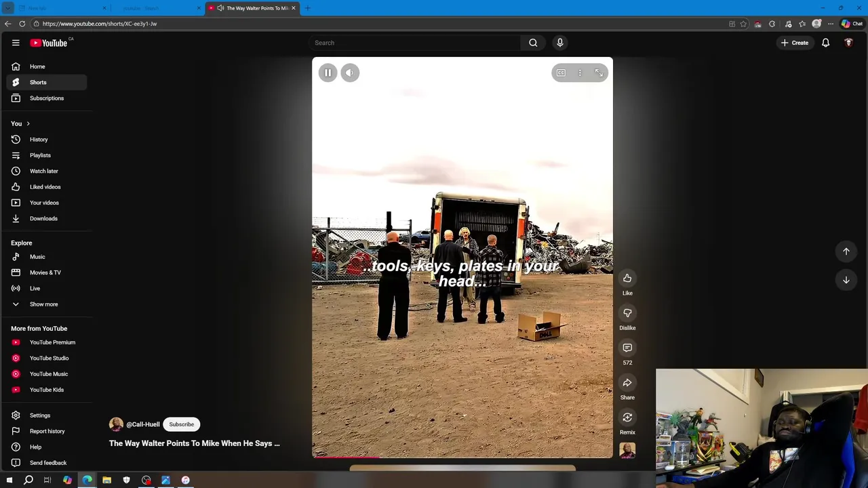Screen dimensions: 868x488
Task: Open File Explorer from taskbar
Action: coord(106,480)
